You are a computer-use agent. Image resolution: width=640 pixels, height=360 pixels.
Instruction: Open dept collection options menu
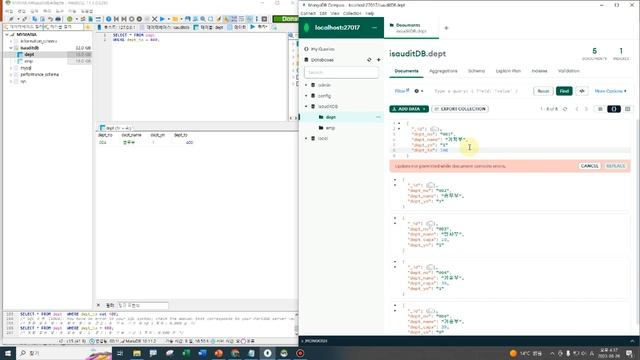tap(378, 117)
